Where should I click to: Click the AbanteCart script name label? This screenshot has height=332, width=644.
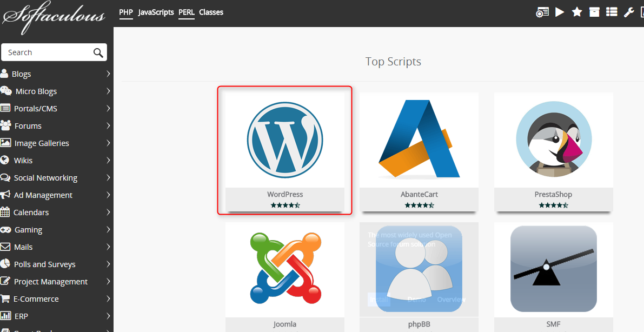420,194
